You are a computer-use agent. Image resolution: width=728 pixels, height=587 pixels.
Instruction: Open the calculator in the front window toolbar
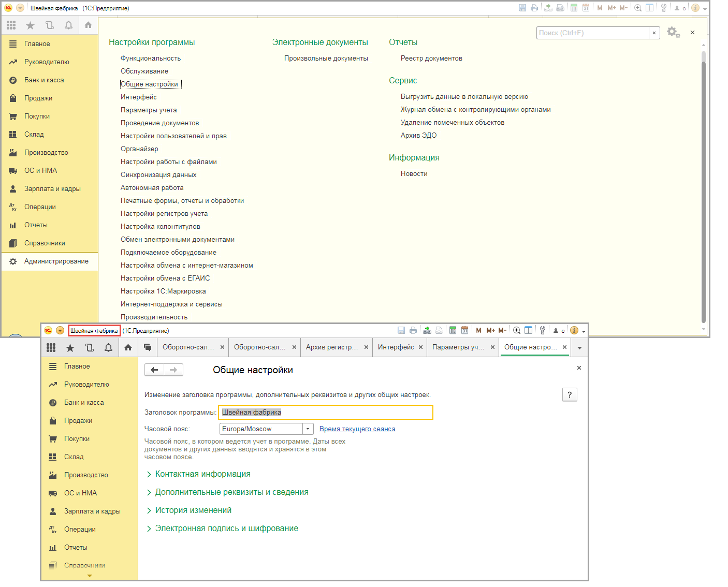[x=453, y=330]
